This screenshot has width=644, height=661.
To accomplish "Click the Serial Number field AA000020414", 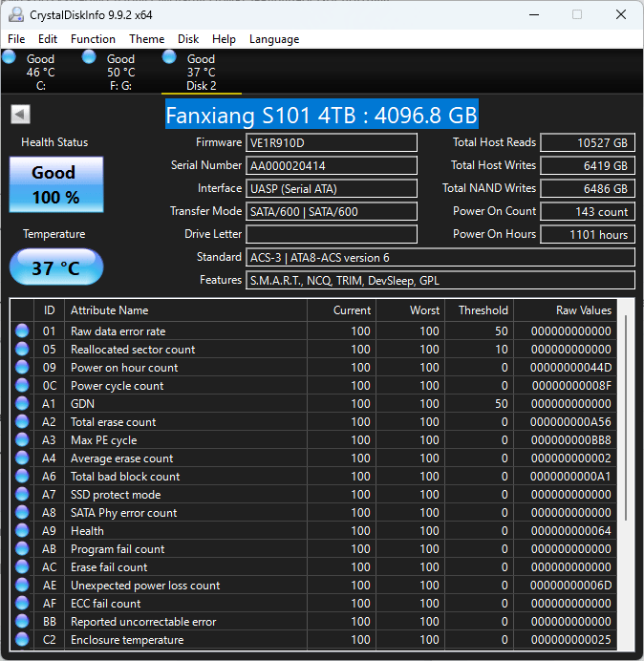I will coord(332,165).
